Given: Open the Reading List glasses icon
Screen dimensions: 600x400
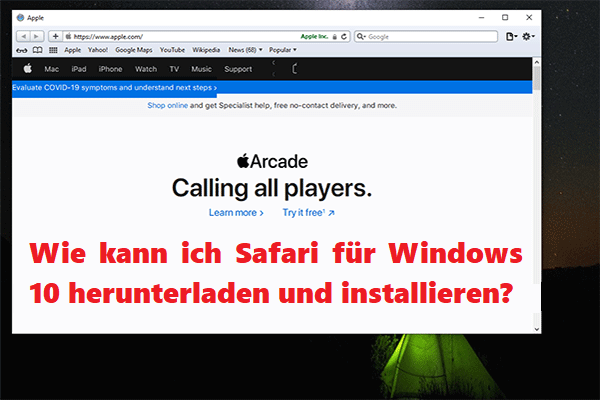Looking at the screenshot, I should 22,50.
